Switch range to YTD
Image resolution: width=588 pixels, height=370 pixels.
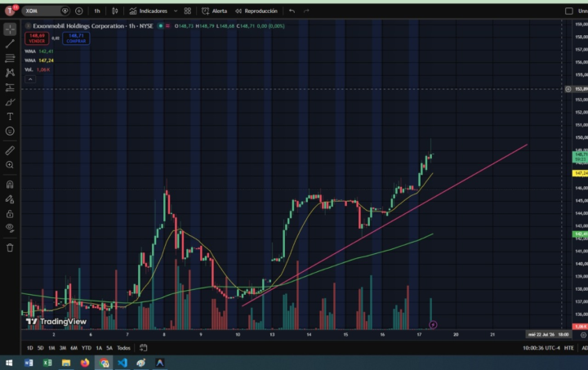click(x=87, y=348)
